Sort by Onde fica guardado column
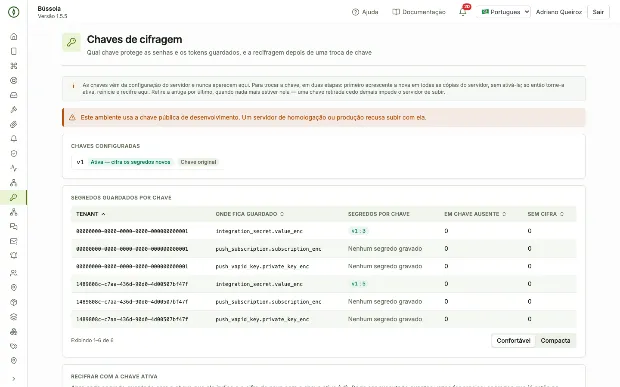The width and height of the screenshot is (620, 387). [250, 214]
